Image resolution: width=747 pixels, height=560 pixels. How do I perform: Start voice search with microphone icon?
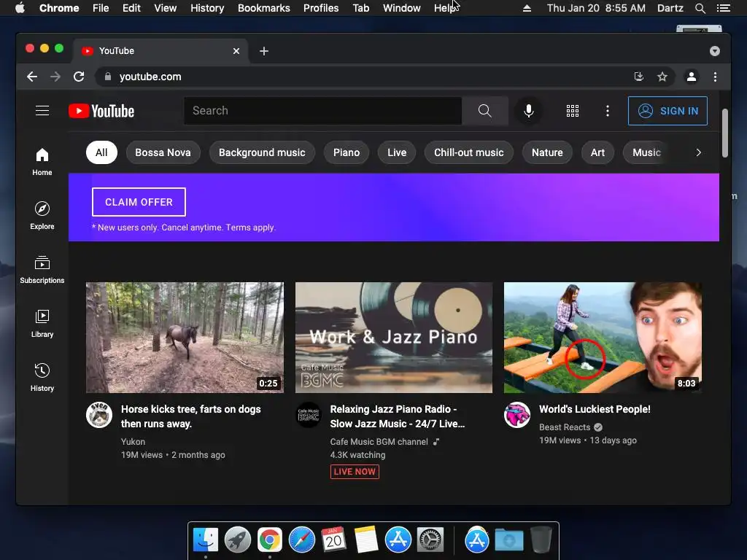(x=528, y=111)
